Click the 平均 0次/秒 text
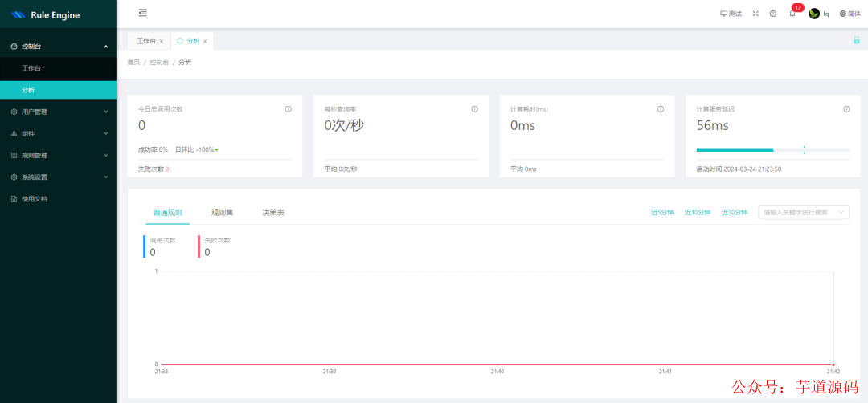The image size is (868, 403). pyautogui.click(x=341, y=169)
